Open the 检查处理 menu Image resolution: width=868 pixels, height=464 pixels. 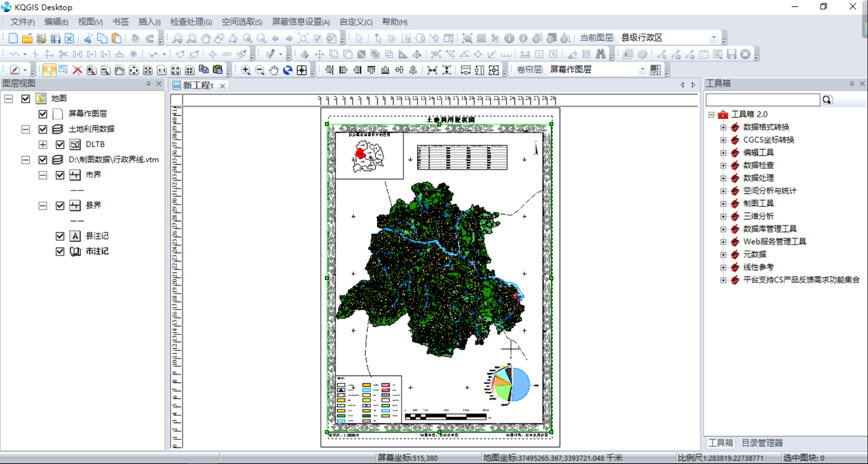tap(191, 22)
